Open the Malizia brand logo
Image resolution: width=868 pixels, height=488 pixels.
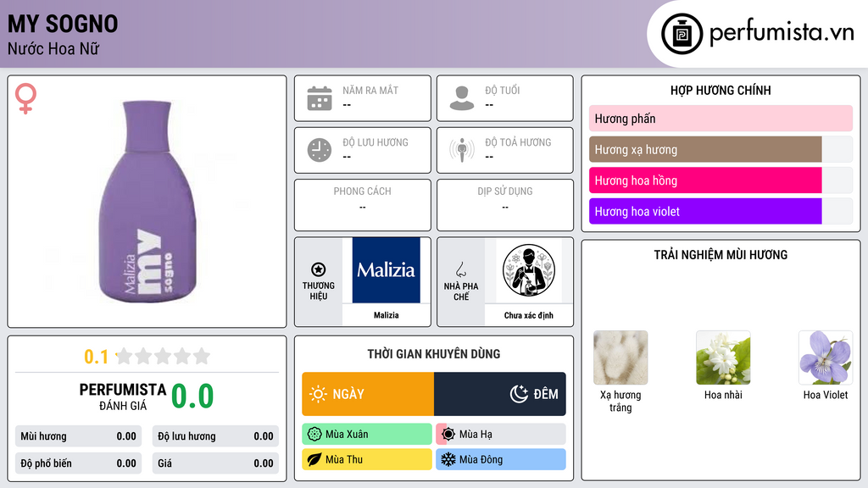(x=387, y=270)
